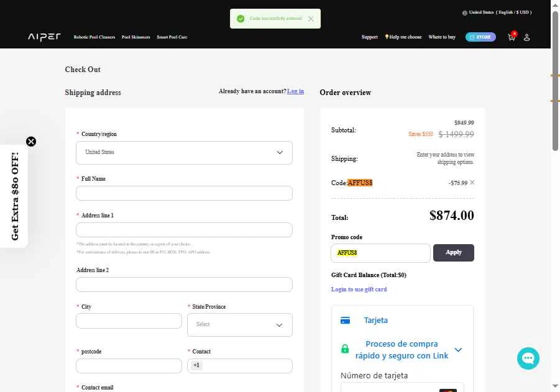Focus the Full Name field

point(185,193)
